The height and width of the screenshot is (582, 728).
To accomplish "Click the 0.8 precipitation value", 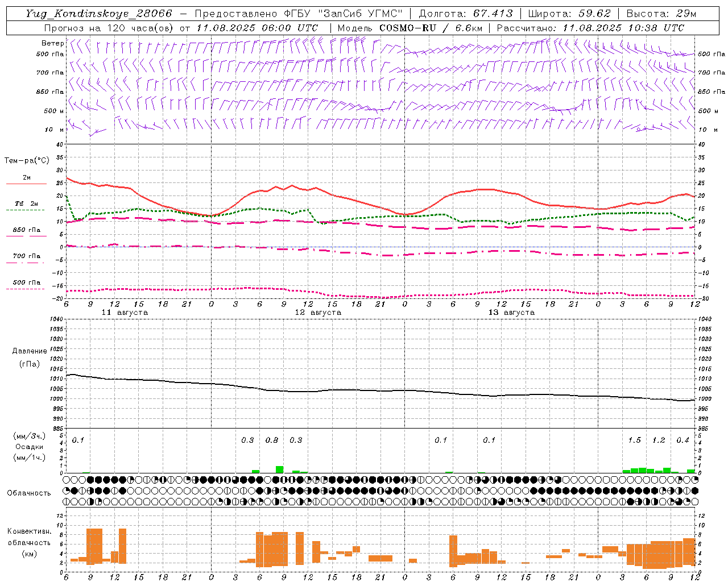I will click(272, 440).
